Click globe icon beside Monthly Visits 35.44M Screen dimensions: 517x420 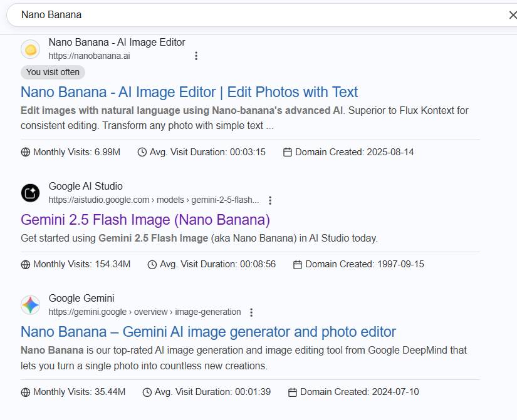click(26, 392)
